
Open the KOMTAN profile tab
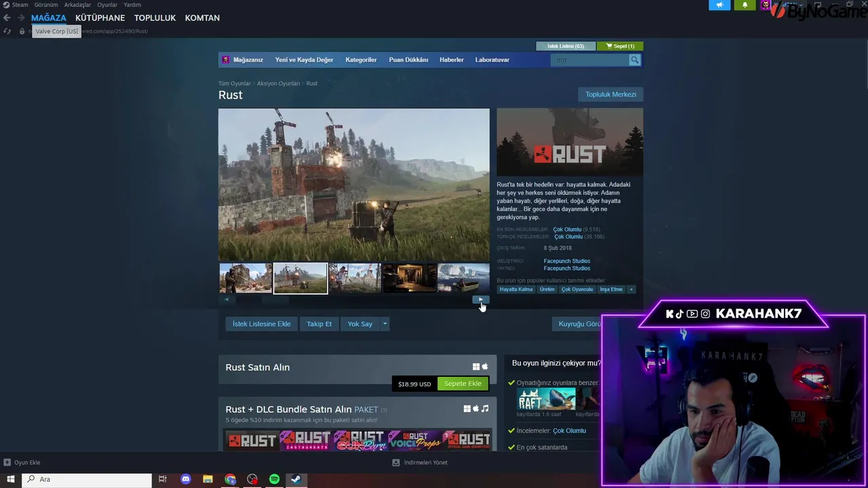[202, 18]
